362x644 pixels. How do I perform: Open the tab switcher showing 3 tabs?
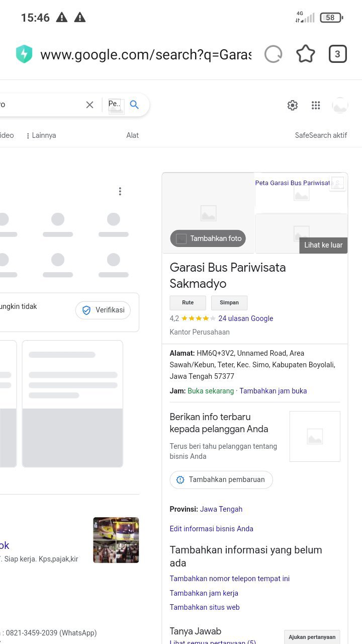point(337,54)
